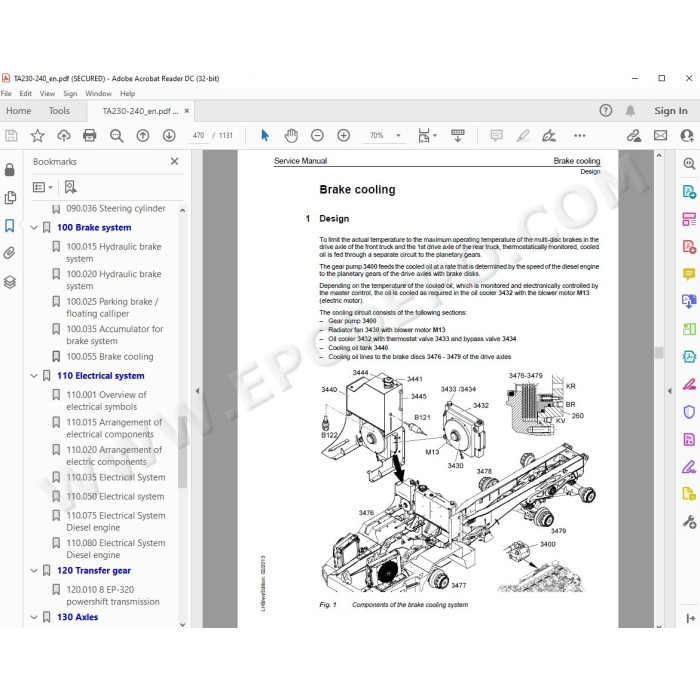This screenshot has width=700, height=700.
Task: Send file by email envelope icon
Action: click(660, 135)
